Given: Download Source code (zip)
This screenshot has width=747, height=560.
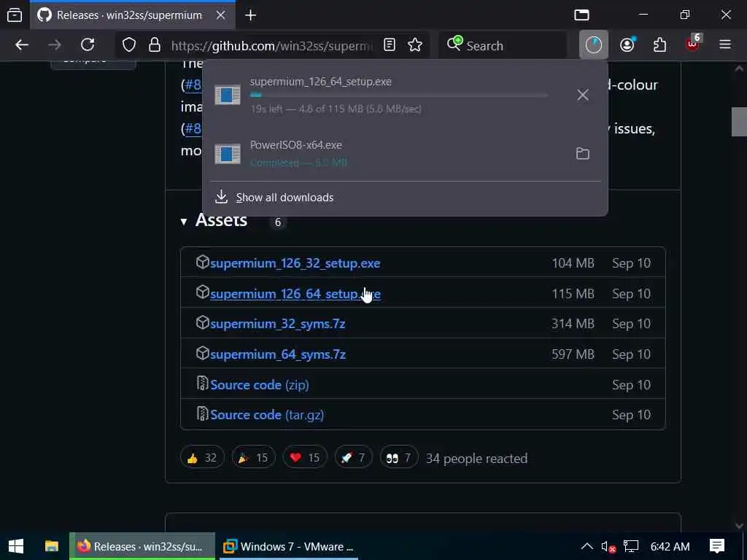Looking at the screenshot, I should [260, 385].
